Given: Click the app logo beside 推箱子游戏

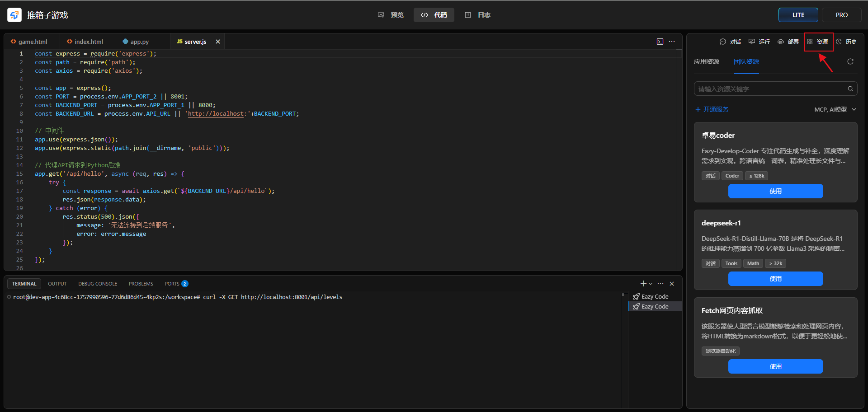Looking at the screenshot, I should point(14,15).
